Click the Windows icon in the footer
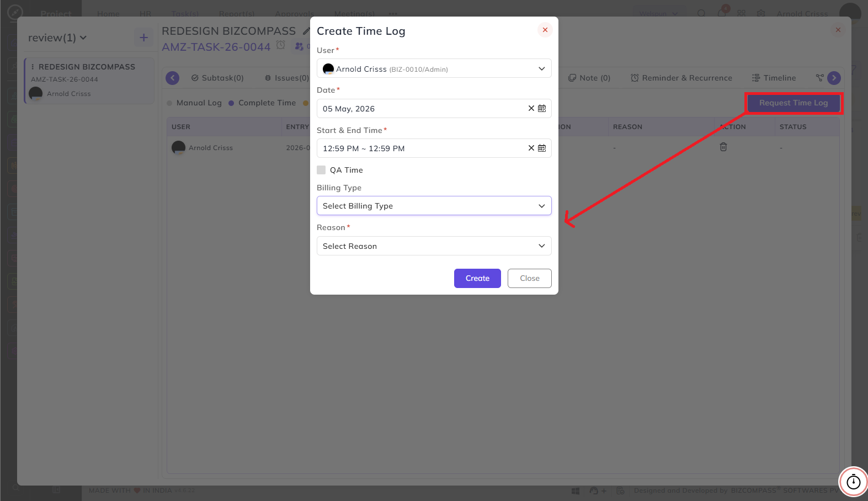The width and height of the screenshot is (868, 501). (576, 491)
